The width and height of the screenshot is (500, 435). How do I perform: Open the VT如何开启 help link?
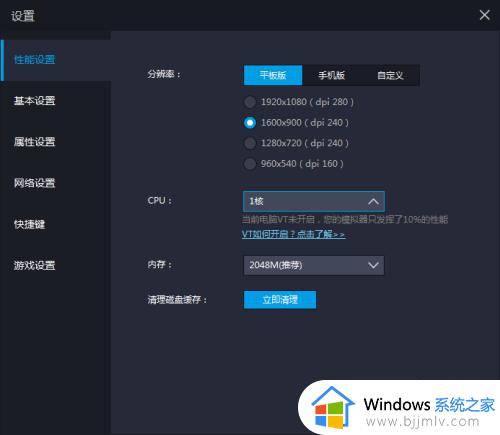click(293, 234)
